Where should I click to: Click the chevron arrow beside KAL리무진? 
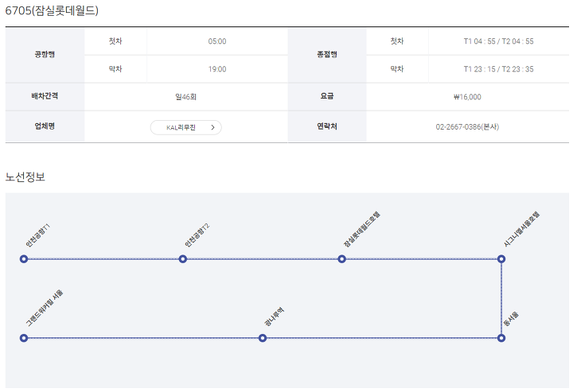pyautogui.click(x=212, y=127)
